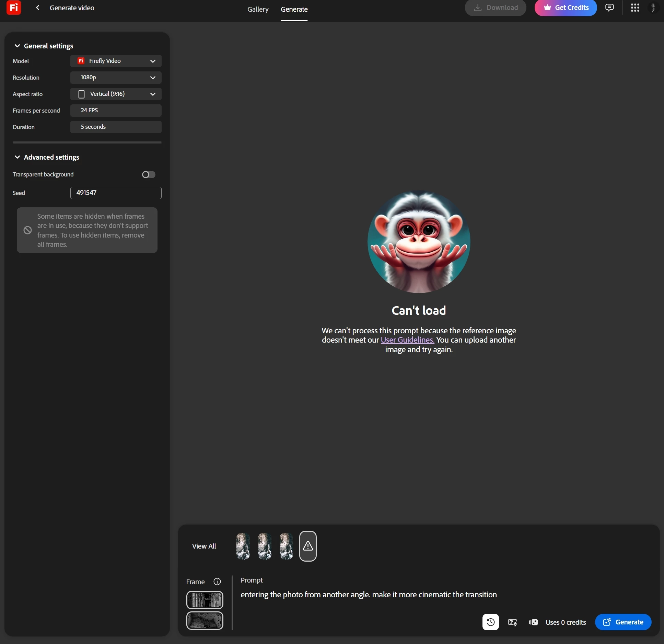Collapse the General settings section

17,46
